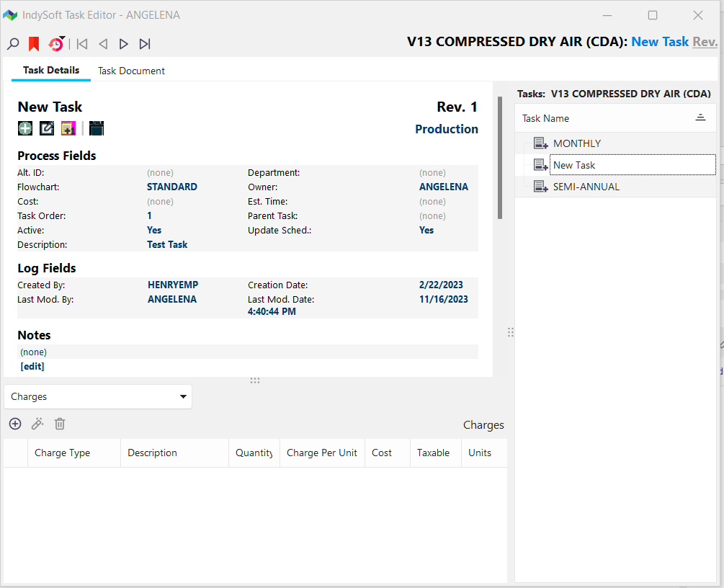Click the Task Details vertical scrollbar

500,159
